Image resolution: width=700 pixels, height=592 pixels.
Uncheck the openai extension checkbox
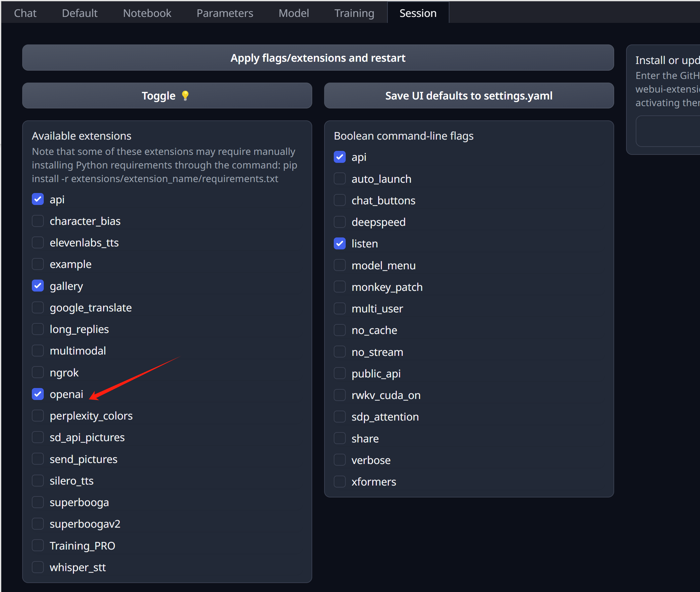pyautogui.click(x=38, y=394)
